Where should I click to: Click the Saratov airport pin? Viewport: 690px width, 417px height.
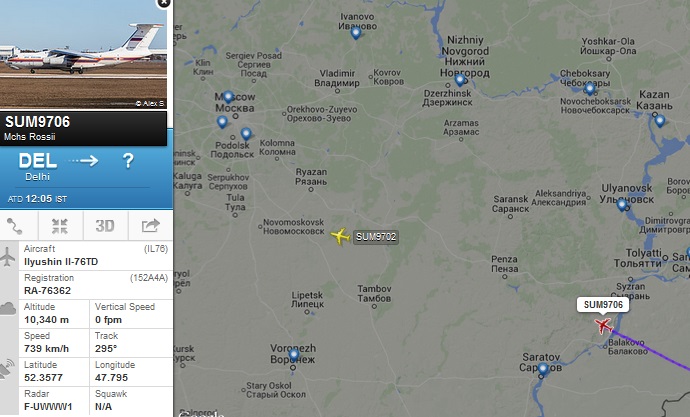(543, 369)
